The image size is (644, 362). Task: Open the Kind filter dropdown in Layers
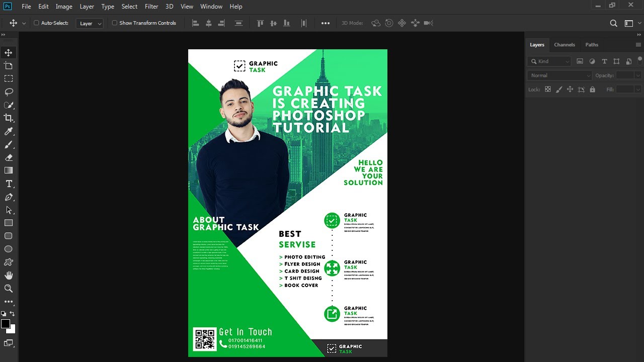pos(549,61)
